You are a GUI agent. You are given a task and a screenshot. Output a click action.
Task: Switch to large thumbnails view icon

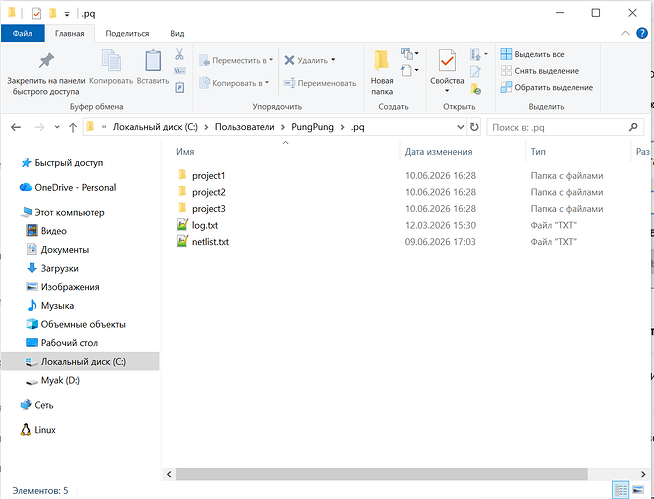coord(638,489)
